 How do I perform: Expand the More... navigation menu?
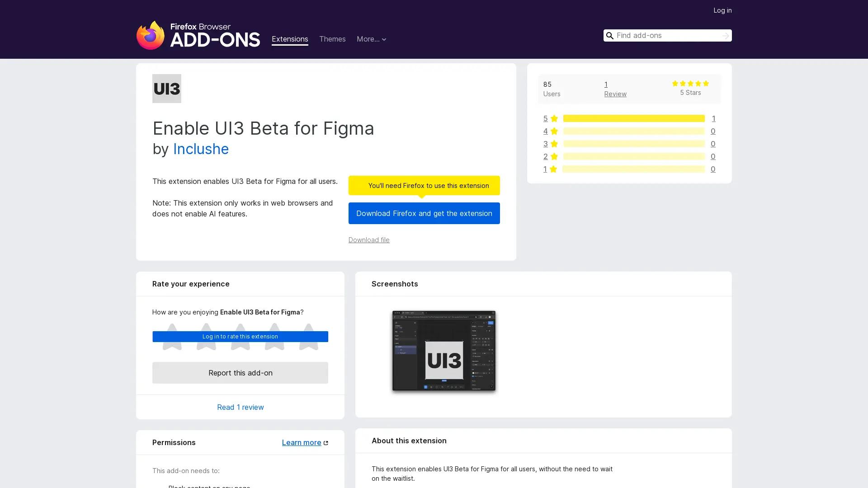[x=371, y=39]
